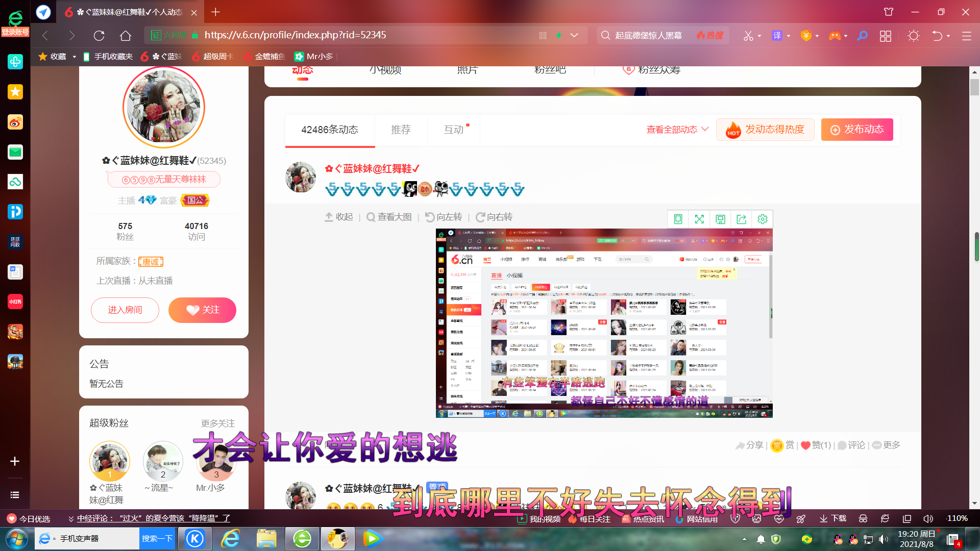The height and width of the screenshot is (551, 980).
Task: Open Weibo icon in left sidebar
Action: pos(15,122)
